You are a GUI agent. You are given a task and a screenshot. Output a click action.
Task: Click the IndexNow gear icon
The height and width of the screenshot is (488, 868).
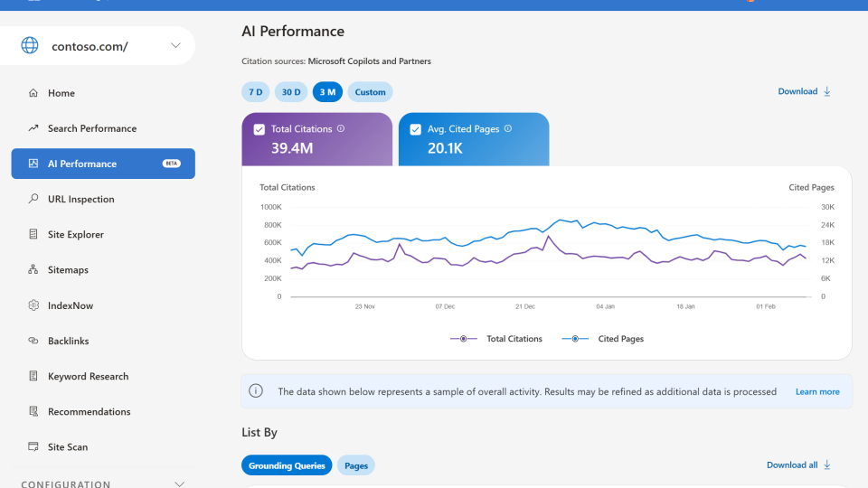33,305
